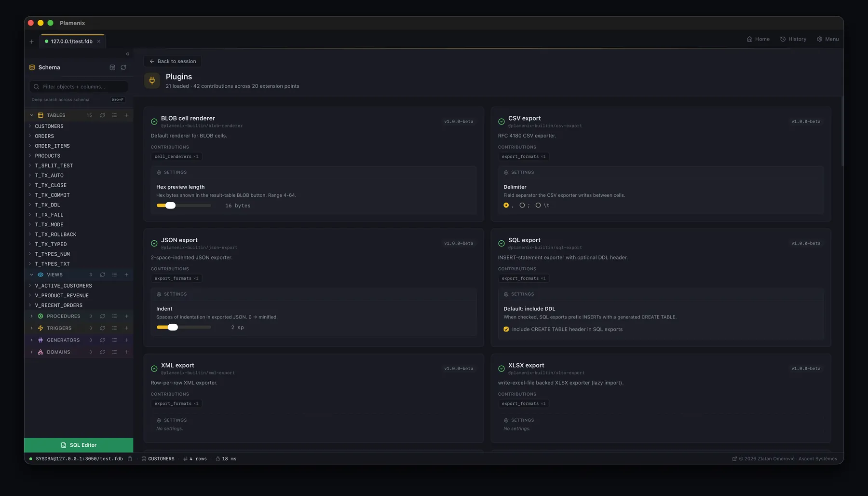Collapse the TABLES section

[31, 115]
